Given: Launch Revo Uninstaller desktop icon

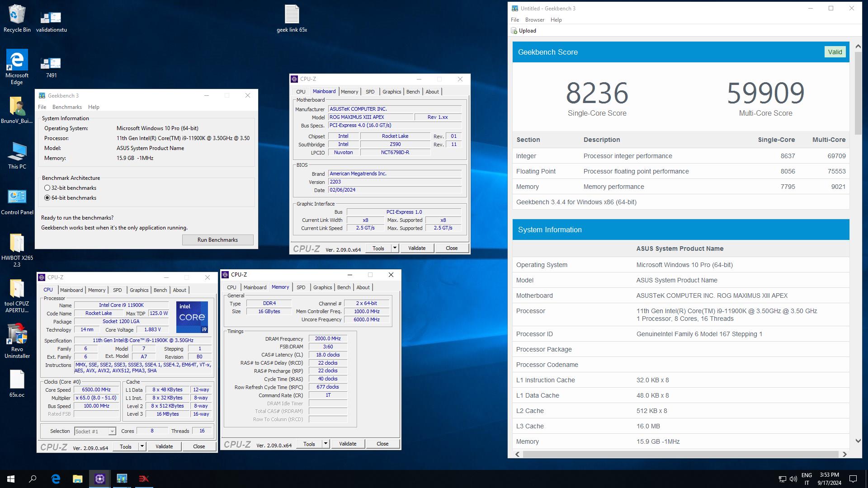Looking at the screenshot, I should [17, 341].
